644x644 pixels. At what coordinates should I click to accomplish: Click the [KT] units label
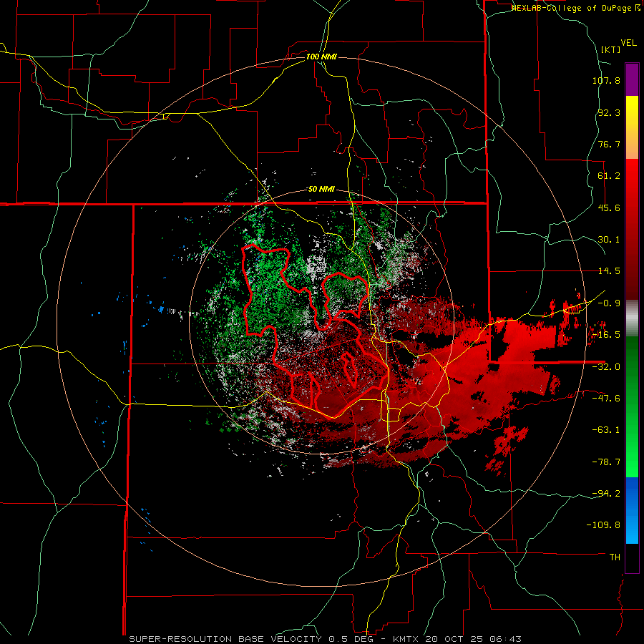click(x=610, y=49)
